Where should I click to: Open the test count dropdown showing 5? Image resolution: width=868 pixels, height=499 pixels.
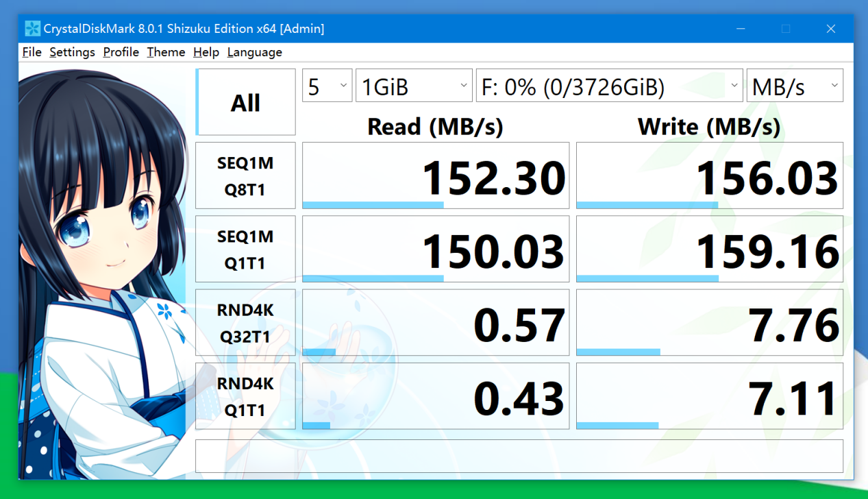pyautogui.click(x=327, y=86)
